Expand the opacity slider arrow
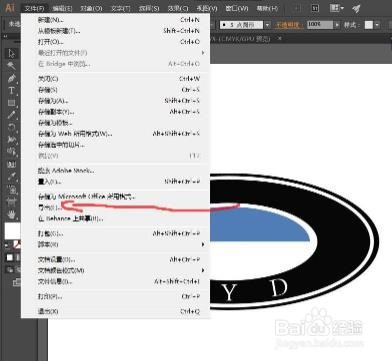 (337, 25)
